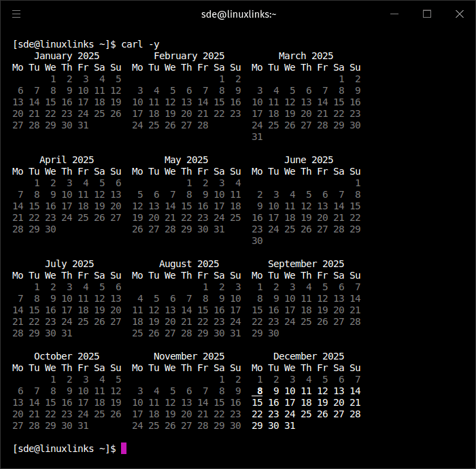Click the magenta cursor block at prompt

[124, 448]
